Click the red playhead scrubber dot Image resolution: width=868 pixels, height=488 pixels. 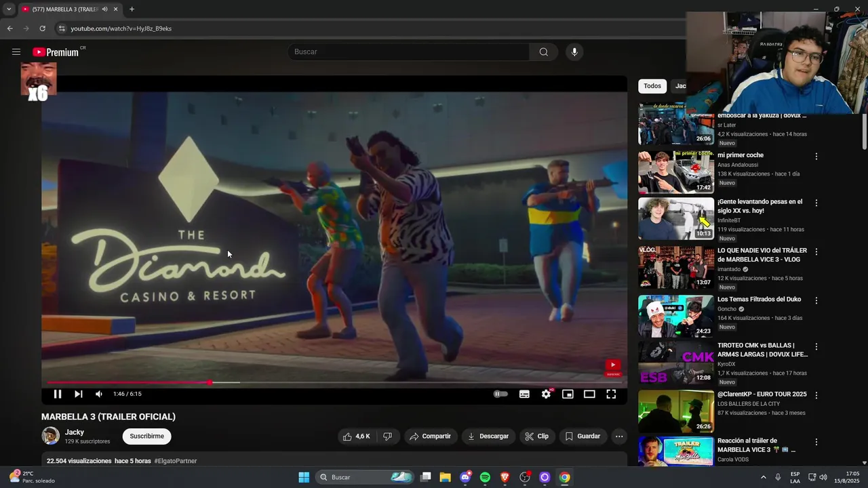click(210, 383)
